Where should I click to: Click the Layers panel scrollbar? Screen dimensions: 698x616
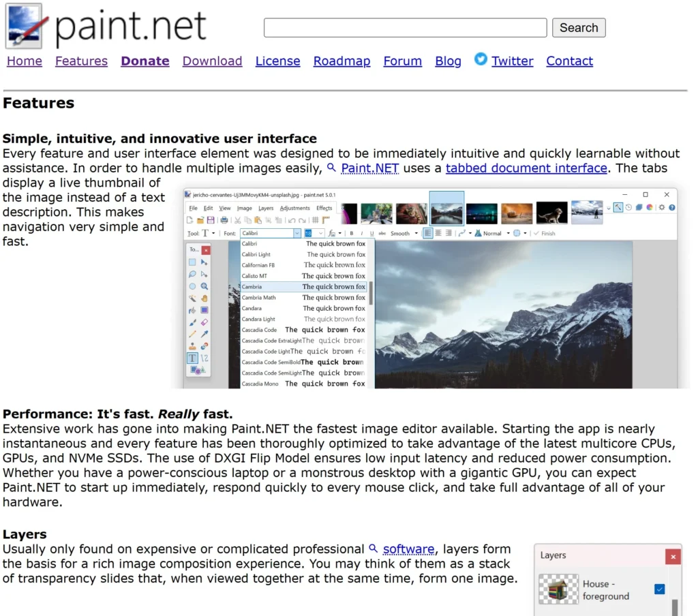[x=675, y=608]
